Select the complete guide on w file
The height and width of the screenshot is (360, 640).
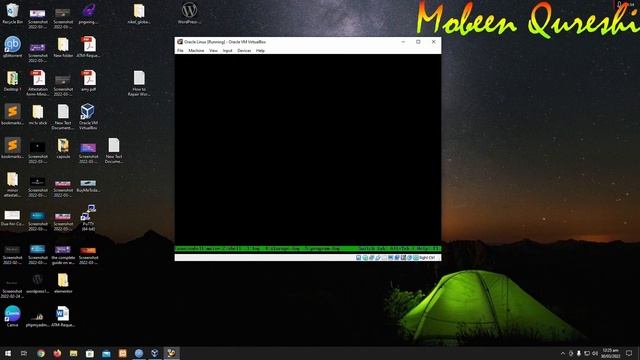coord(63,255)
